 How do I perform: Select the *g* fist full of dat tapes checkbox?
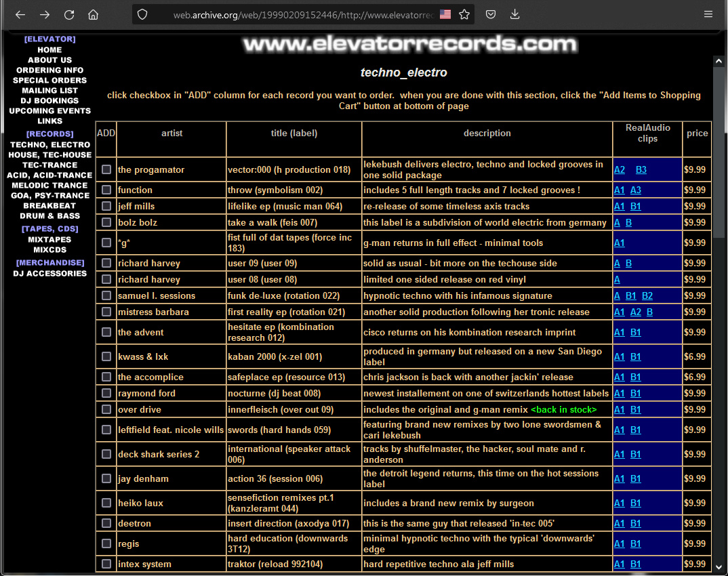(x=106, y=243)
